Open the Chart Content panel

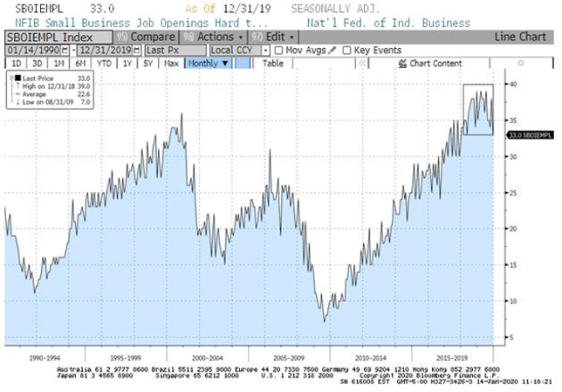pos(435,64)
